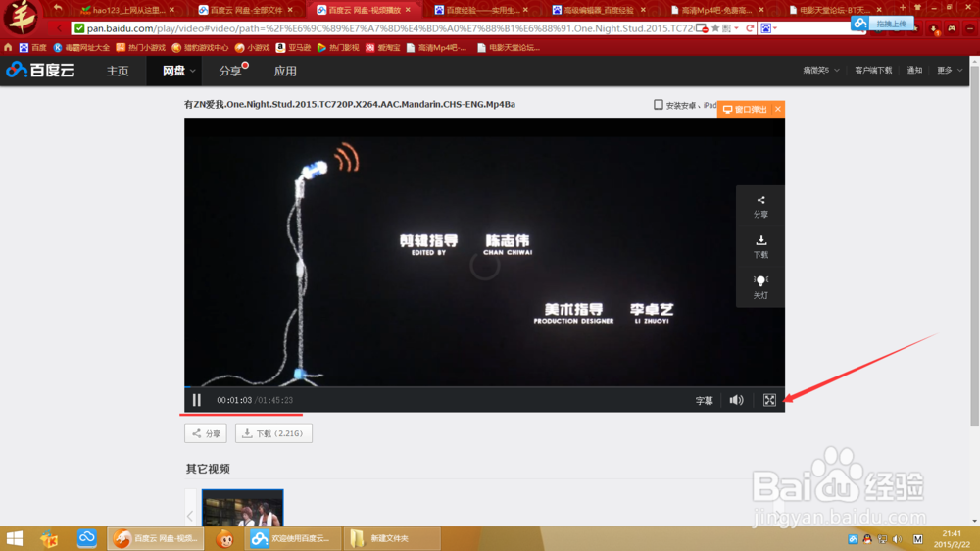Seek along the video progress bar
The width and height of the screenshot is (980, 551).
click(484, 386)
